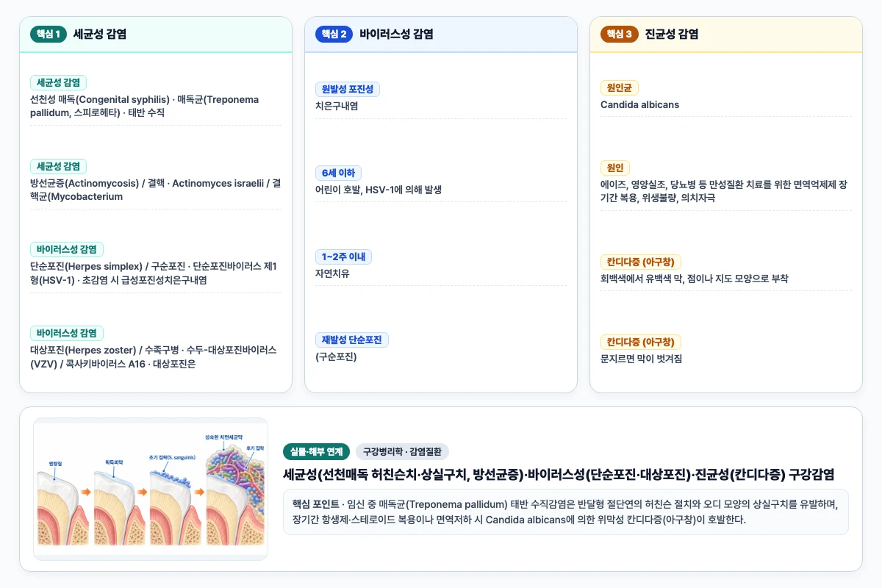Select the 세균성(선천매독 허친슨치·상실구치 구강감염 title
The image size is (882, 588).
559,475
